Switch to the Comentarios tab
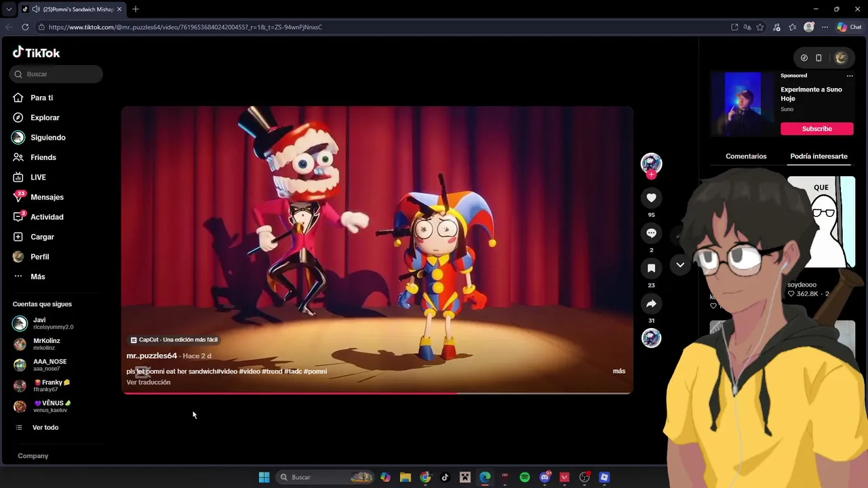 click(746, 157)
